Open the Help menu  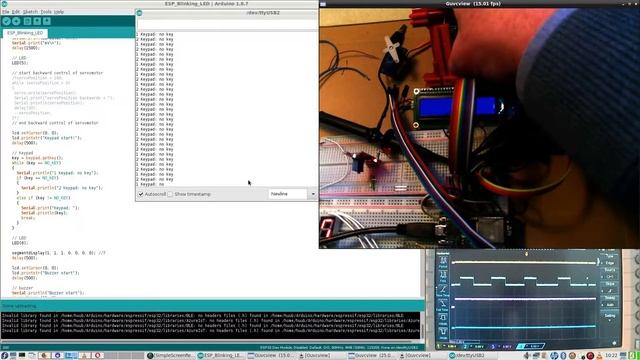point(59,12)
